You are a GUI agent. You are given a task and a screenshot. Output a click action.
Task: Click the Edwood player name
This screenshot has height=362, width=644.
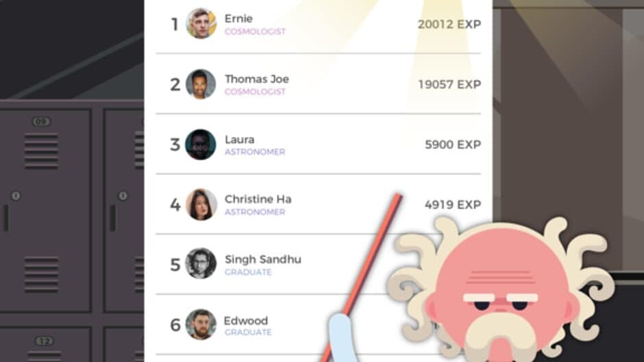pos(245,320)
